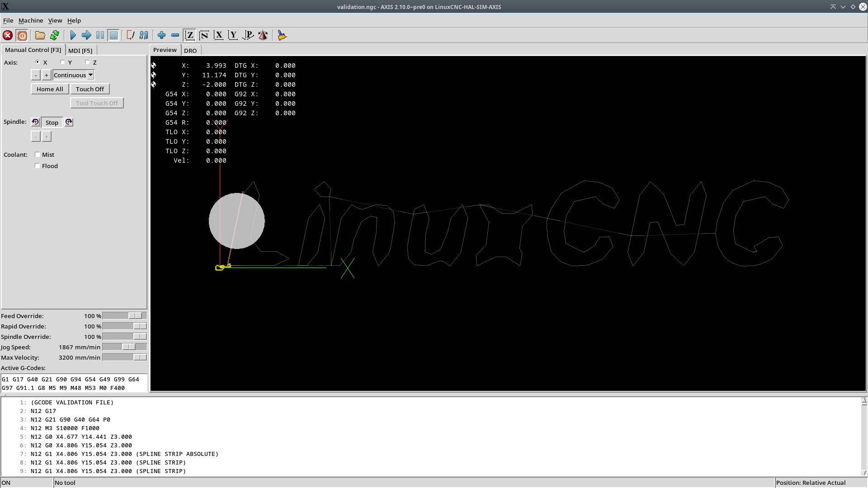
Task: Toggle the optional pause M1 icon
Action: coord(144,35)
